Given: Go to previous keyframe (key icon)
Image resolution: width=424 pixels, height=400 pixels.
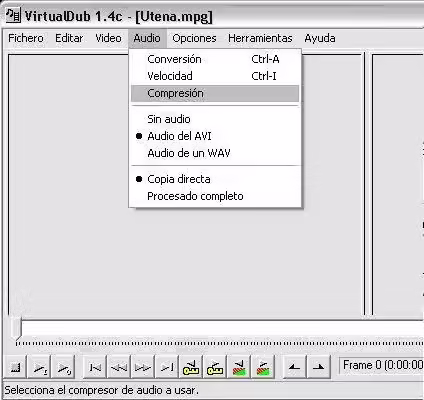Looking at the screenshot, I should click(191, 367).
